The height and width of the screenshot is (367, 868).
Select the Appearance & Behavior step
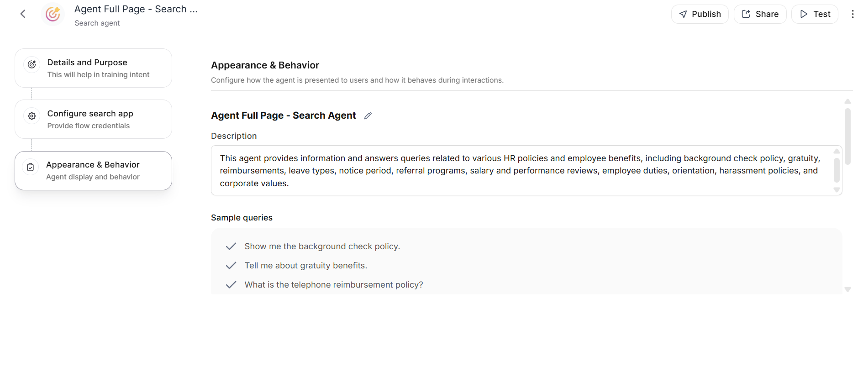[x=93, y=171]
